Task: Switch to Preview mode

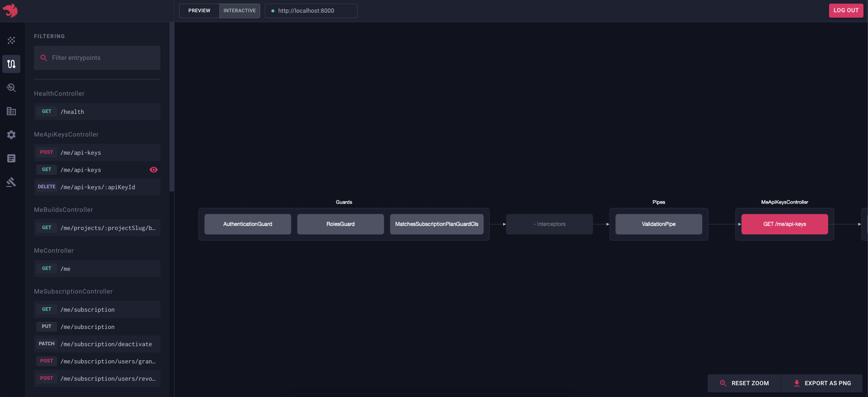Action: 199,10
